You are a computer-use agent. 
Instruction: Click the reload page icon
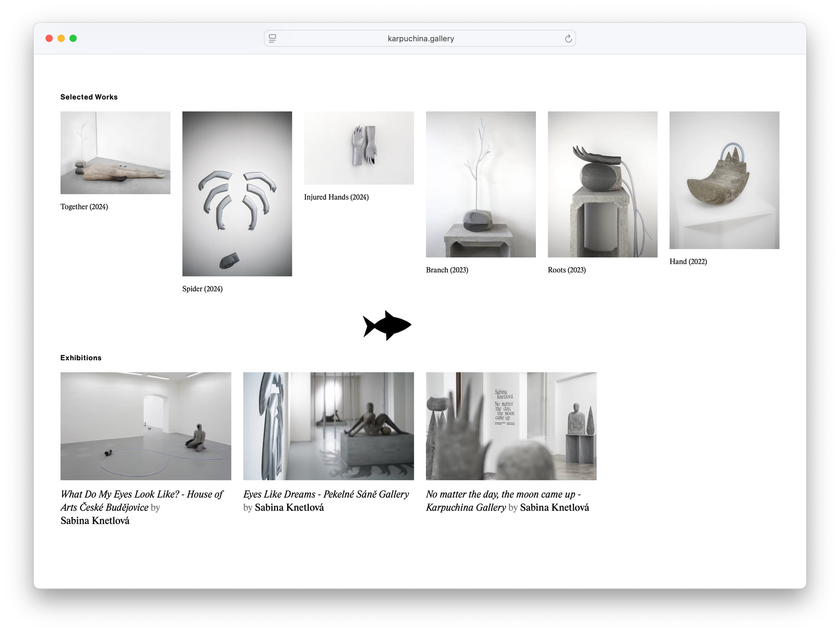568,39
